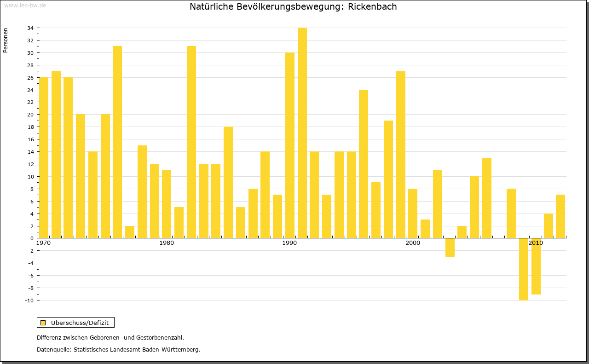Click the yellow legend swatch for Überschuss/Defizit

click(x=43, y=323)
